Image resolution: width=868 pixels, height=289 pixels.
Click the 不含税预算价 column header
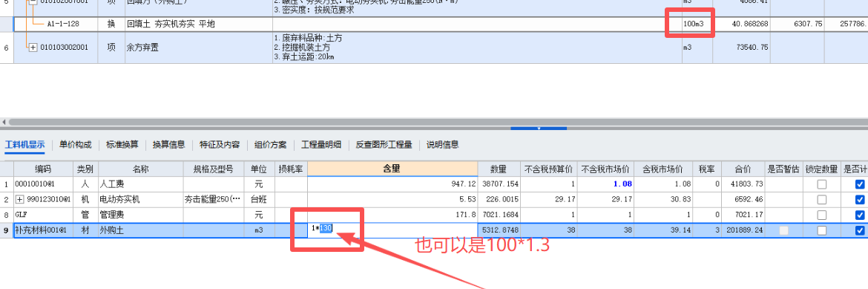pyautogui.click(x=548, y=169)
